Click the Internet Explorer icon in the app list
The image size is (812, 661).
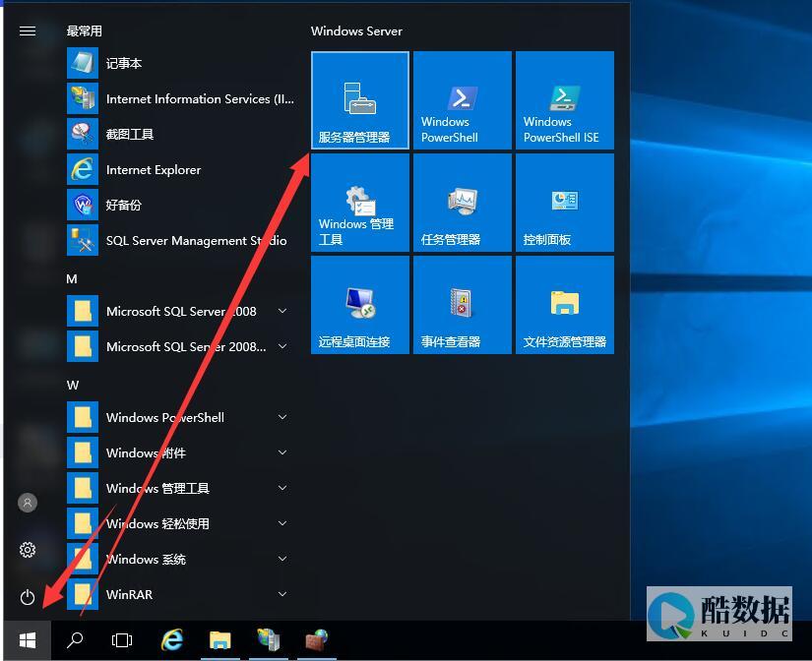coord(83,169)
